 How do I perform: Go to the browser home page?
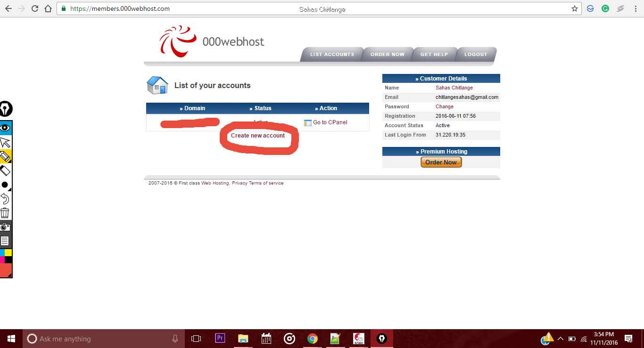(48, 8)
